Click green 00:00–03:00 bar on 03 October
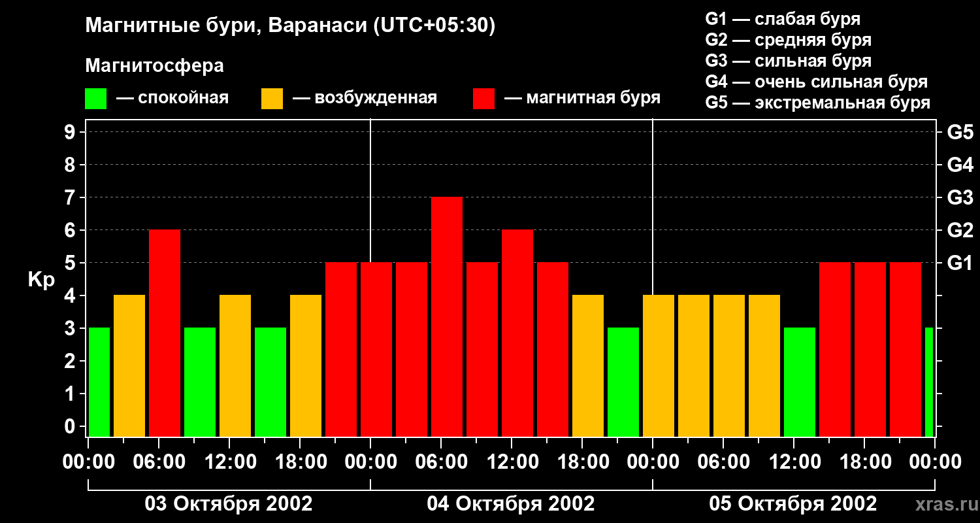 [x=99, y=382]
